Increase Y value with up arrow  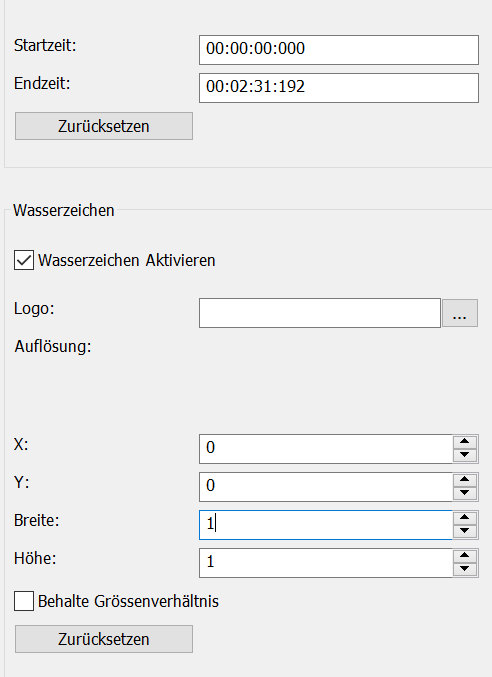coord(465,480)
